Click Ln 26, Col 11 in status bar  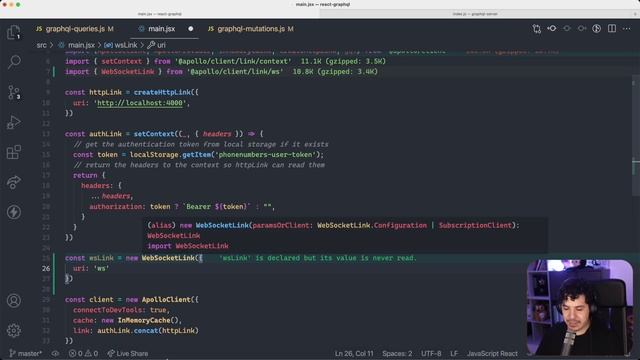click(354, 353)
